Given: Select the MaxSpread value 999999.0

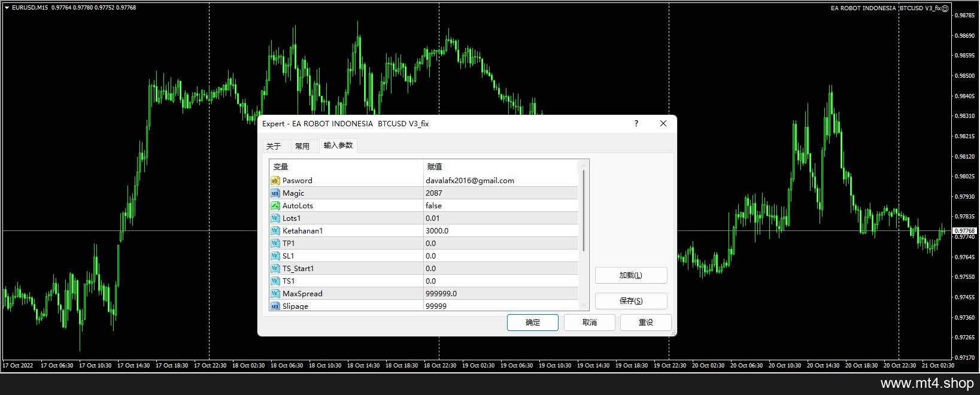Looking at the screenshot, I should click(x=441, y=294).
